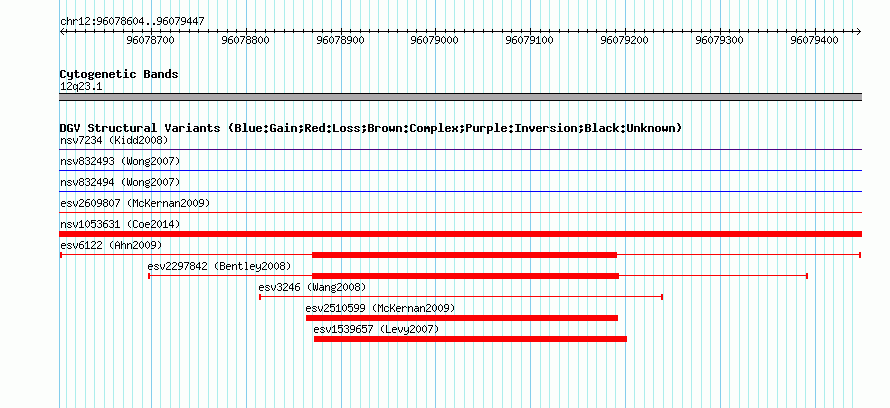Open variant label nsv832494 (Wong2007)

click(x=120, y=182)
